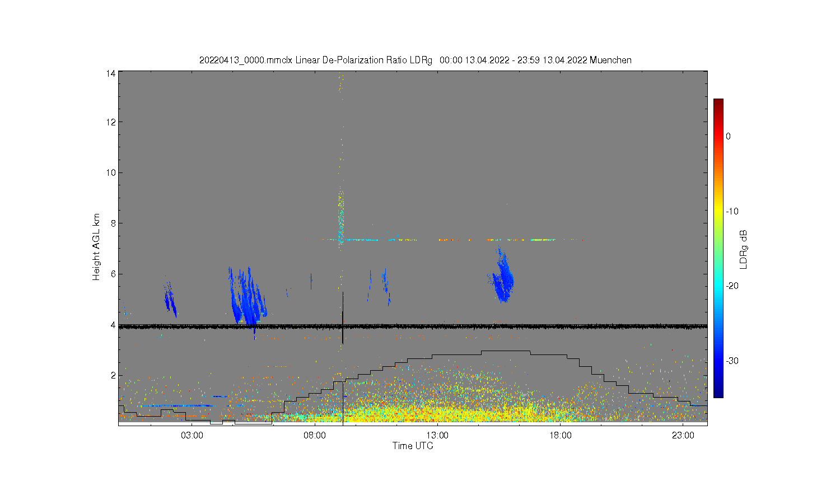Click the 10 km height tick label
This screenshot has height=504, width=840.
[x=111, y=172]
